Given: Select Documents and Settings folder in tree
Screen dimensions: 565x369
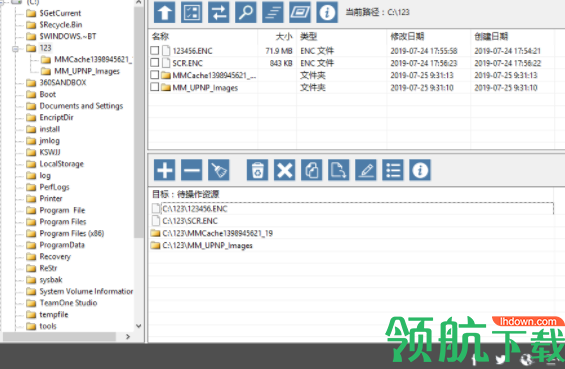Looking at the screenshot, I should coord(81,106).
